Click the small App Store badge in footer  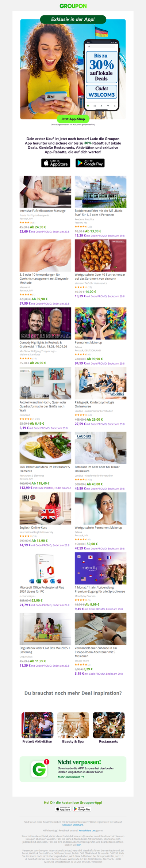tap(63, 809)
